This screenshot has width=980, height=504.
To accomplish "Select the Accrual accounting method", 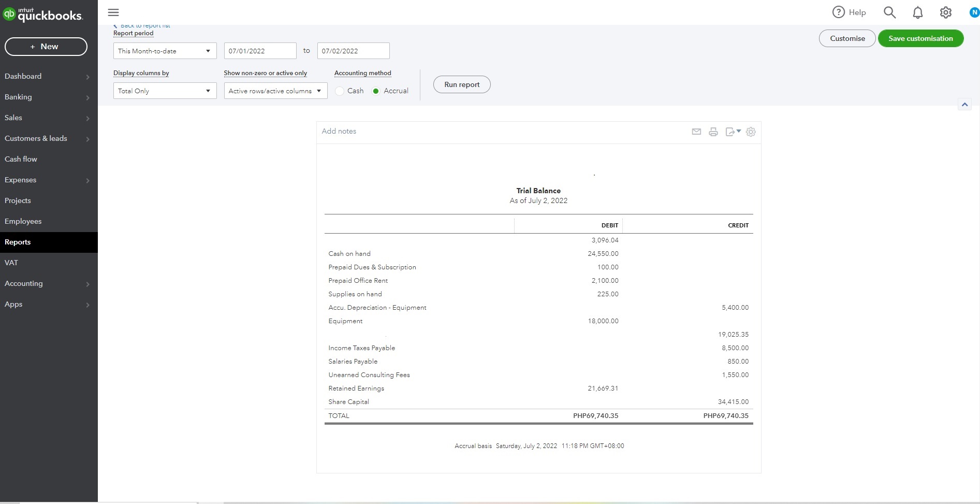I will [x=376, y=91].
